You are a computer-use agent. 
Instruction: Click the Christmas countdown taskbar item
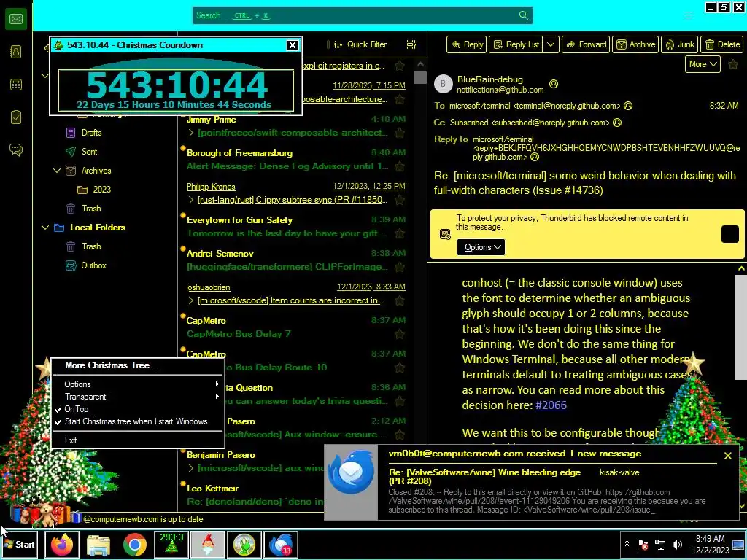171,544
